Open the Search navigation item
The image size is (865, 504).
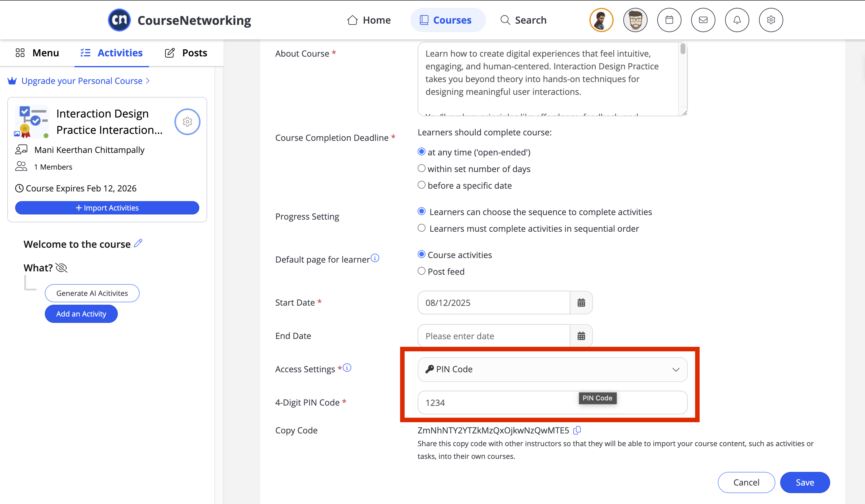point(523,20)
